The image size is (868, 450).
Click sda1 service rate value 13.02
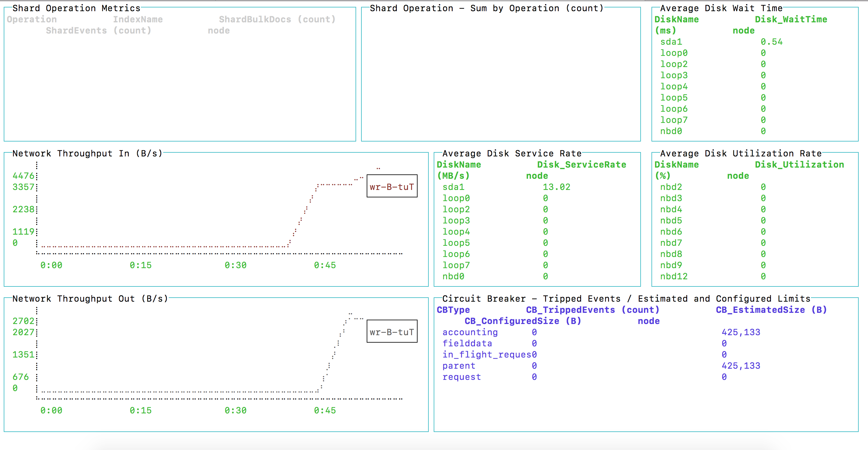(556, 187)
